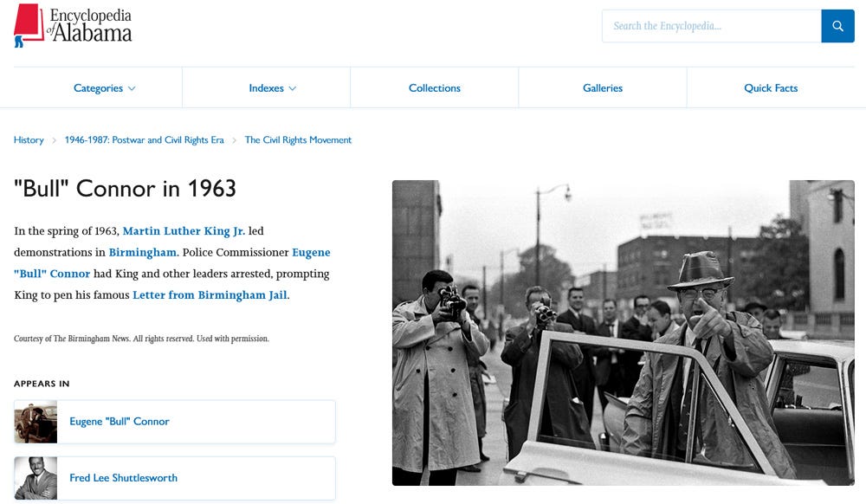Open the Encyclopedia of Alabama logo homepage
This screenshot has width=866, height=504.
73,25
